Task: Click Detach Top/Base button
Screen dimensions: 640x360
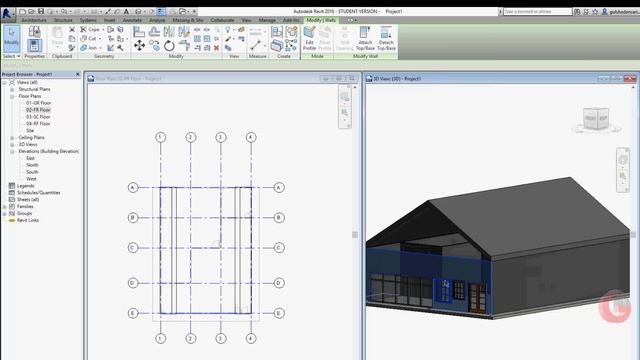Action: click(x=386, y=38)
